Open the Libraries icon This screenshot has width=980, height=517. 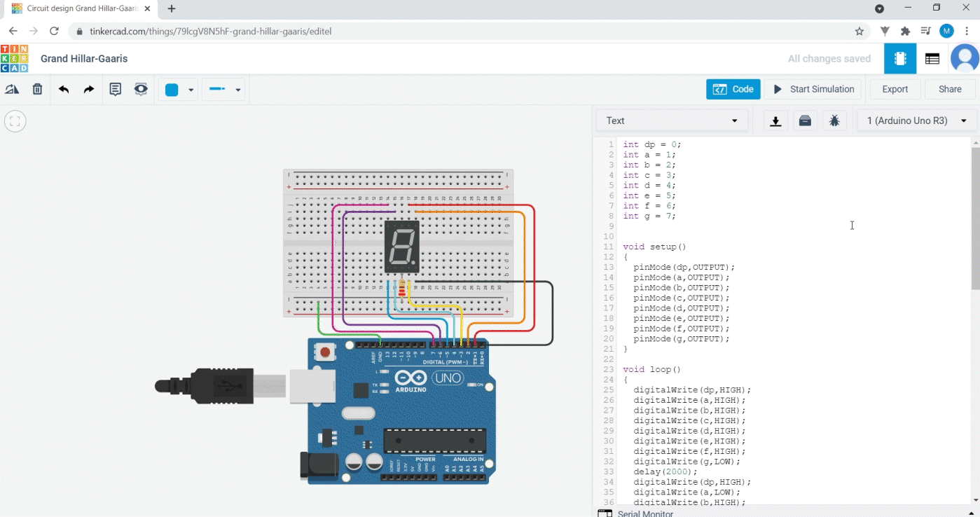click(805, 121)
